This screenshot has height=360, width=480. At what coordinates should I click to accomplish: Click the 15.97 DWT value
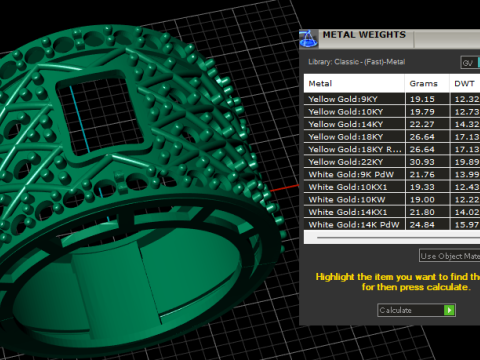pyautogui.click(x=467, y=225)
